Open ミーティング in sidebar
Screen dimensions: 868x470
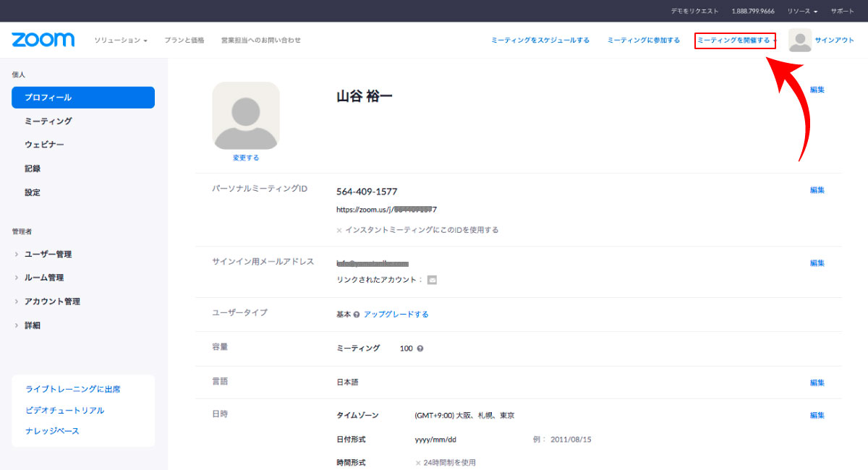click(x=48, y=121)
